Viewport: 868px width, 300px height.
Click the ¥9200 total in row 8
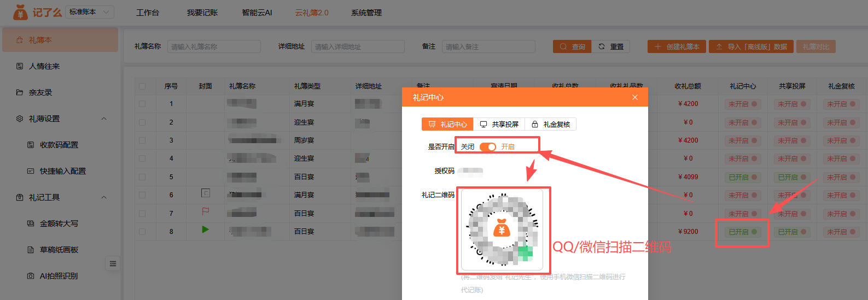point(688,232)
